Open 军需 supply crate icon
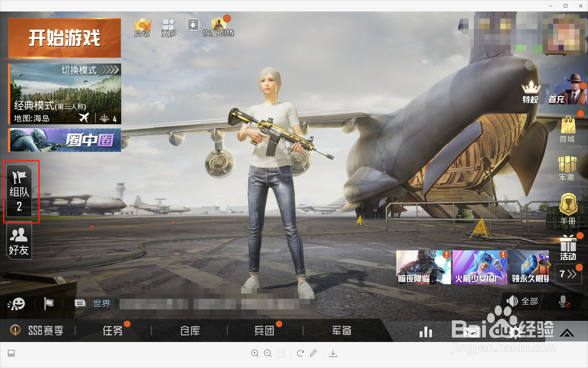Image resolution: width=588 pixels, height=368 pixels. tap(568, 168)
